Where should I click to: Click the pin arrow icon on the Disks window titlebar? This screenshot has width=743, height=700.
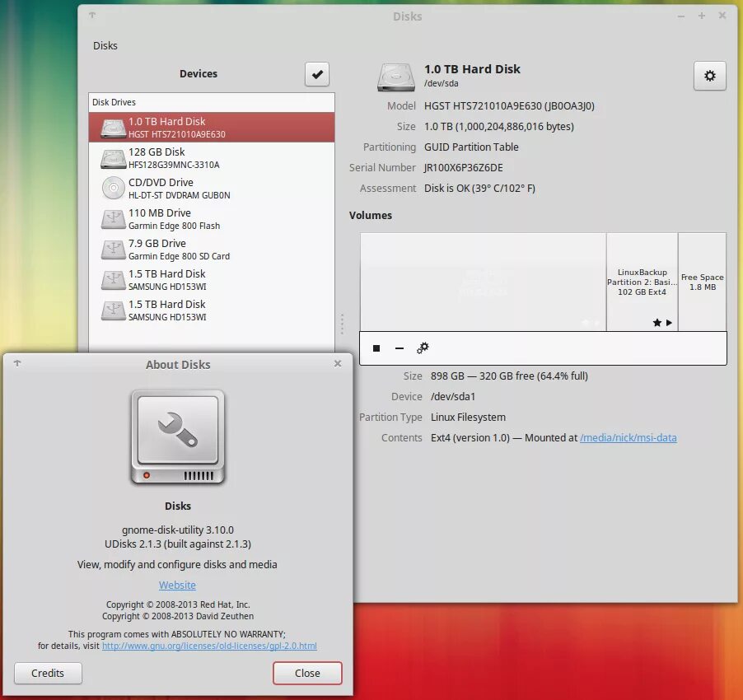click(x=92, y=16)
